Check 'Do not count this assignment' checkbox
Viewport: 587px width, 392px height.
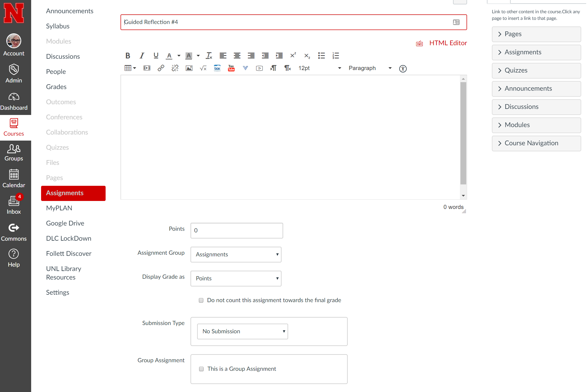[201, 300]
